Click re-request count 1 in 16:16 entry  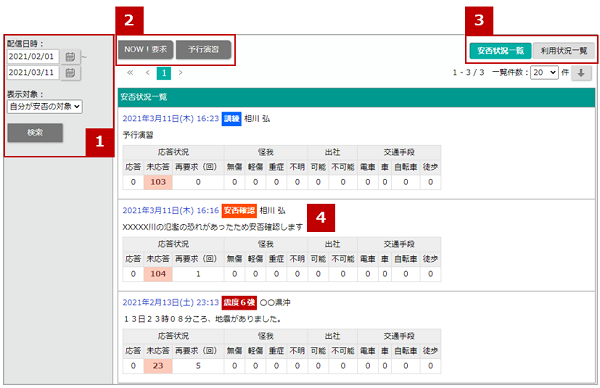(198, 274)
